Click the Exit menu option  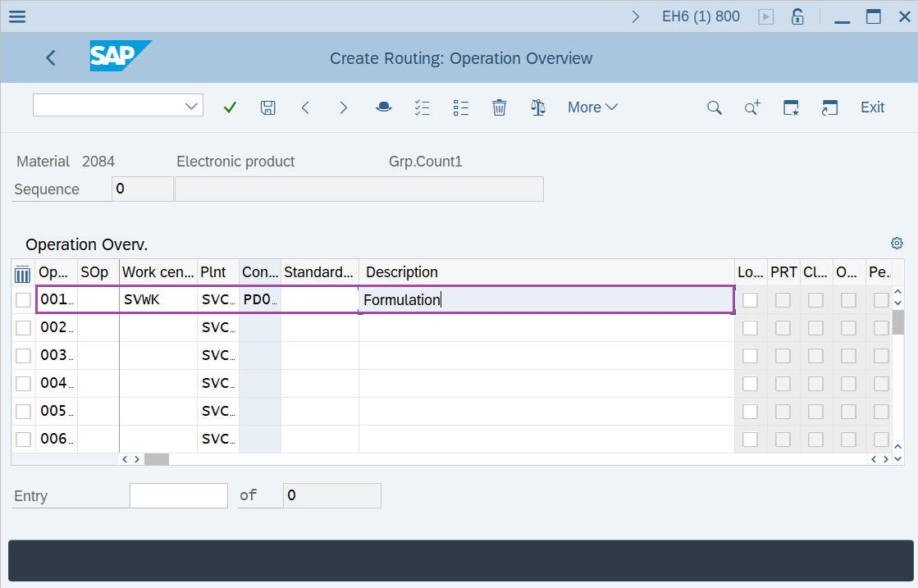point(871,107)
